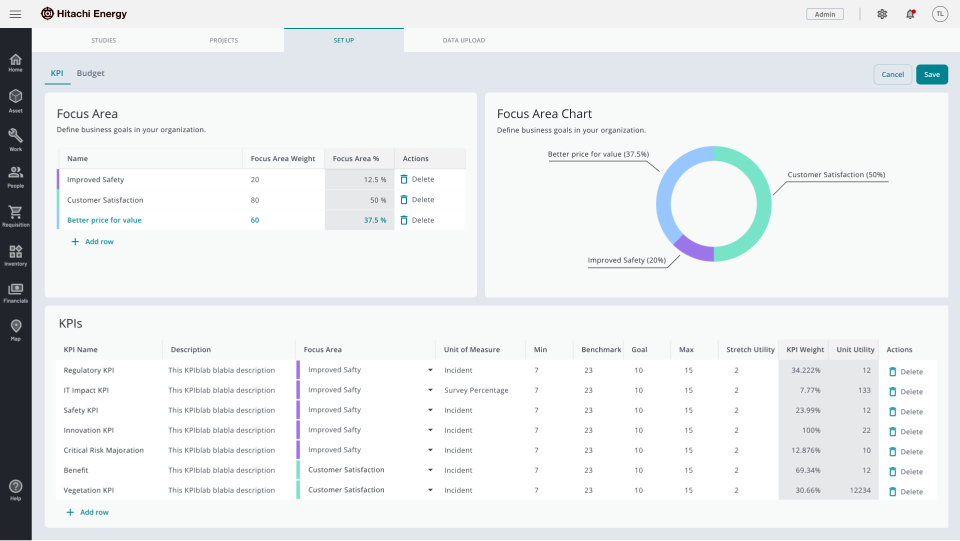
Task: Expand Focus Area dropdown for Benefit row
Action: [x=431, y=470]
